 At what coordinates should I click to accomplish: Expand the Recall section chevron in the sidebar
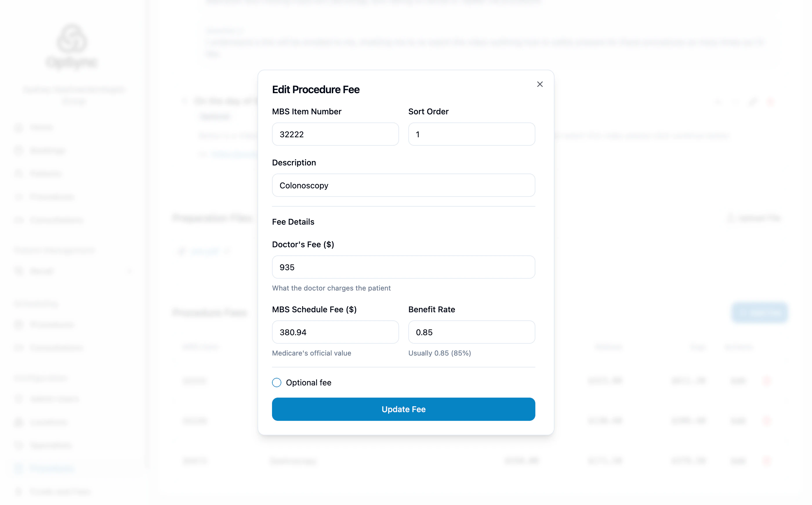click(x=130, y=271)
